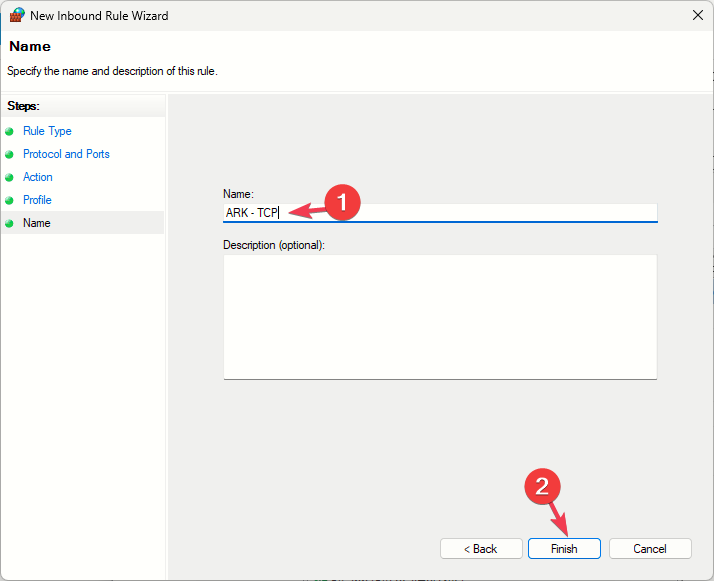Screen dimensions: 714x581
Task: Close the wizard window with the X
Action: (x=696, y=15)
